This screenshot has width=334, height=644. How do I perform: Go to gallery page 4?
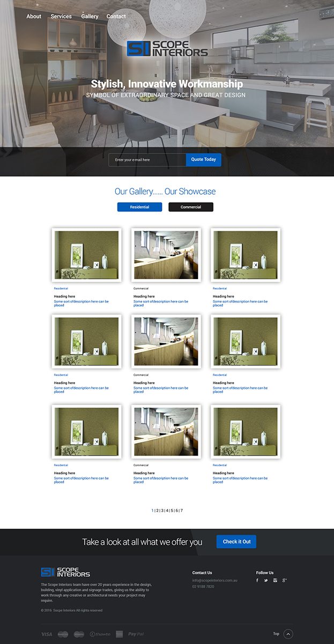[167, 511]
